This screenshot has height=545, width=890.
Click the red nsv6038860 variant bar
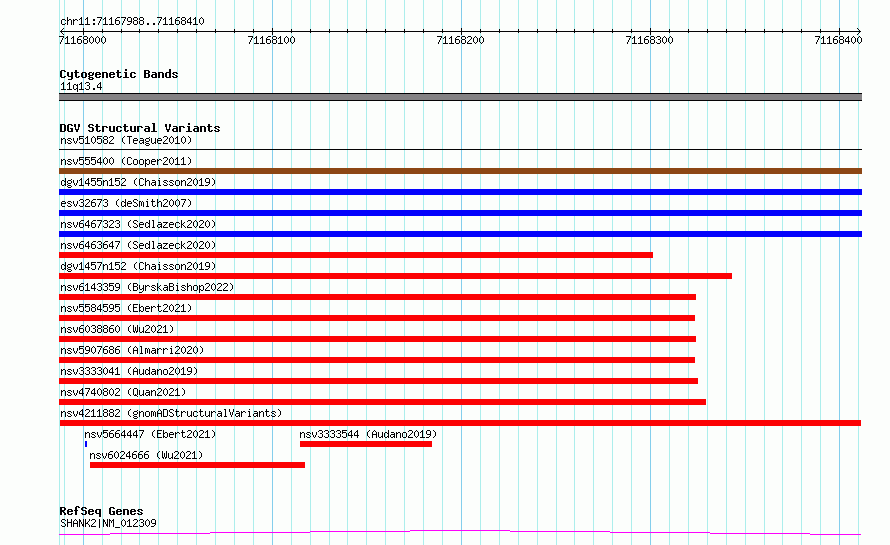377,339
